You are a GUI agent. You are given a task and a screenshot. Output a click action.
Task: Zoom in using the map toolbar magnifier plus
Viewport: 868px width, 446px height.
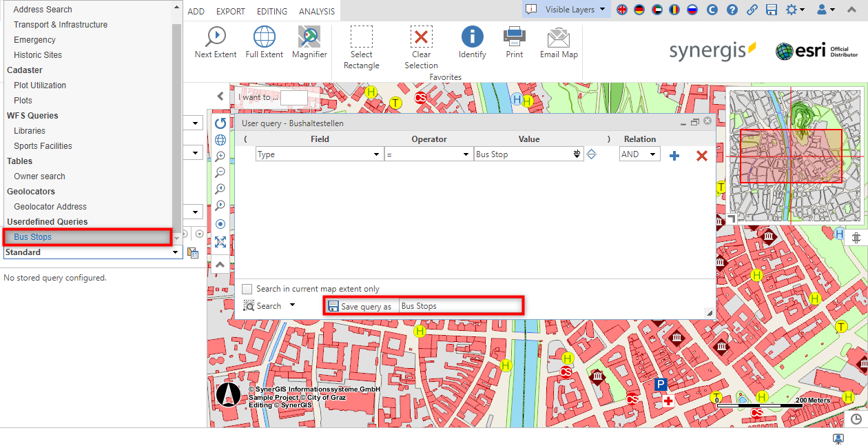221,155
